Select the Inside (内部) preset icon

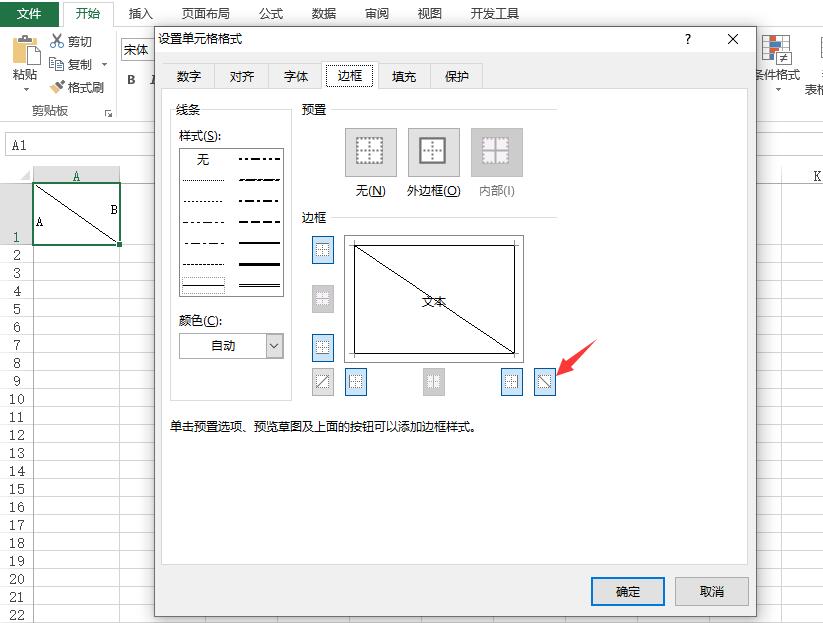[x=497, y=152]
